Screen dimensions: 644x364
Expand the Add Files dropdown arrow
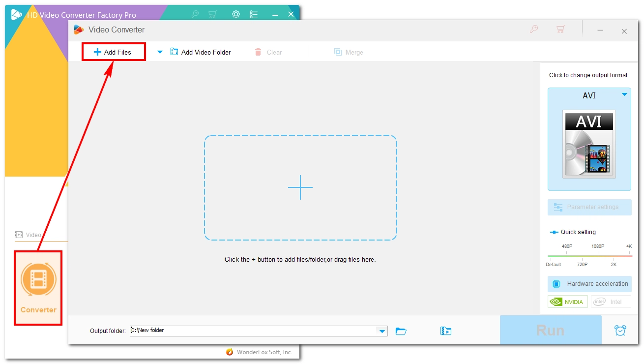tap(160, 52)
